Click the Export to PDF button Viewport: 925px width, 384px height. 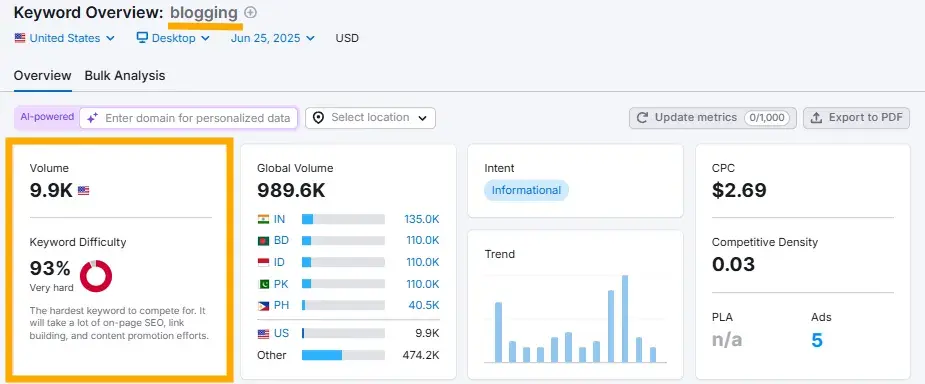pyautogui.click(x=857, y=118)
